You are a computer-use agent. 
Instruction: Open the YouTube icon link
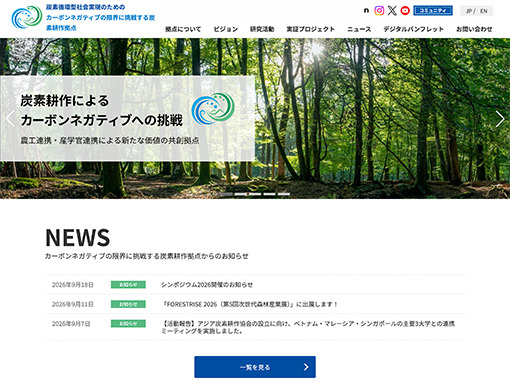pyautogui.click(x=405, y=11)
